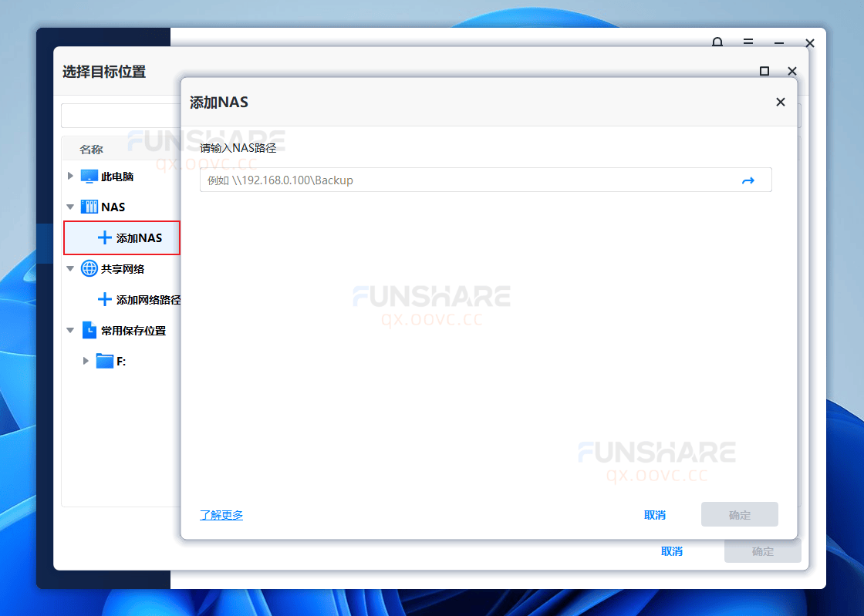Collapse the NAS tree node

coord(70,207)
